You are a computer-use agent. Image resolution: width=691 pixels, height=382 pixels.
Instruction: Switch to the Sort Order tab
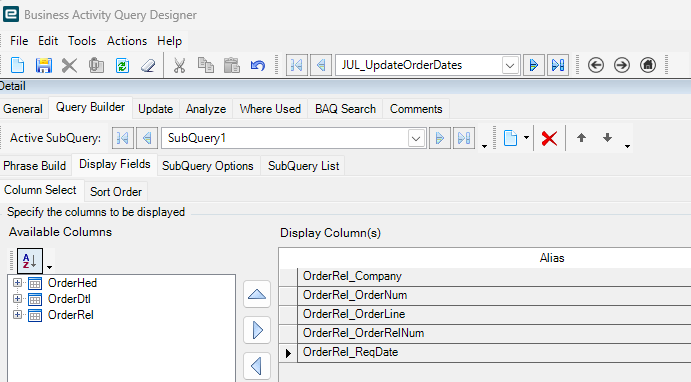pos(116,192)
